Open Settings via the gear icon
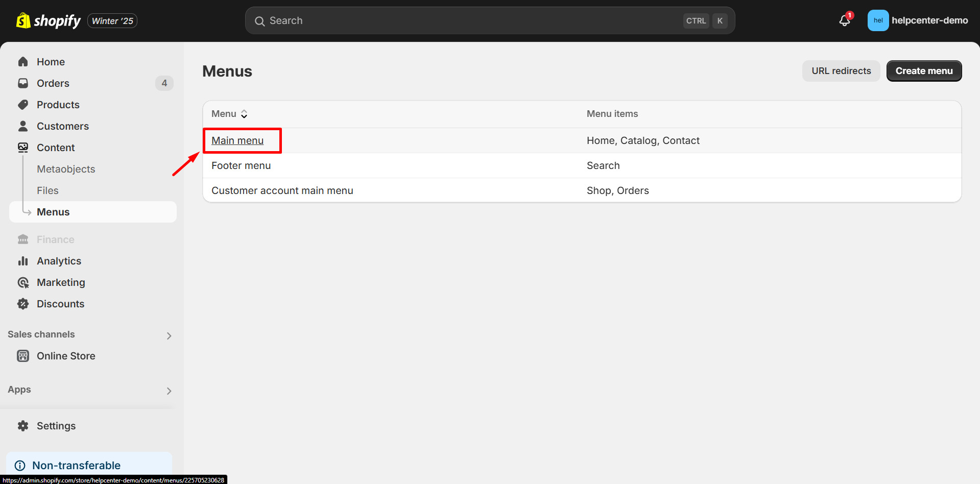Viewport: 980px width, 484px height. coord(23,425)
